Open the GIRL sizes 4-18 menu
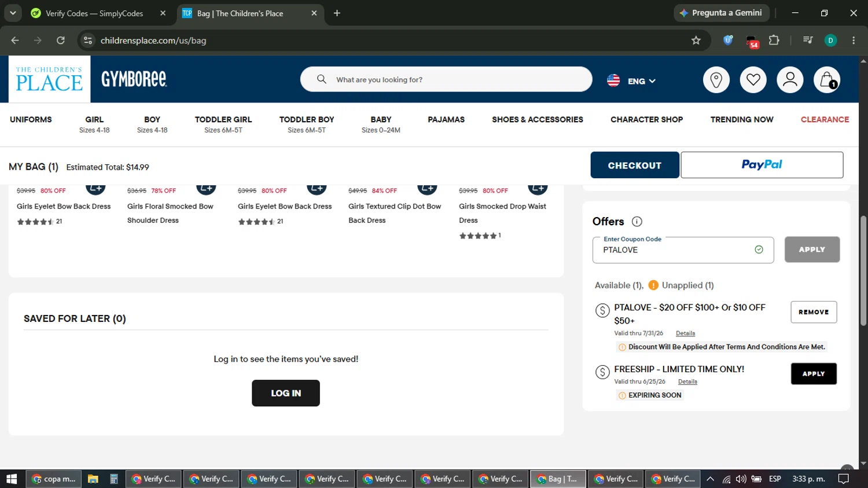This screenshot has height=488, width=868. (x=94, y=124)
